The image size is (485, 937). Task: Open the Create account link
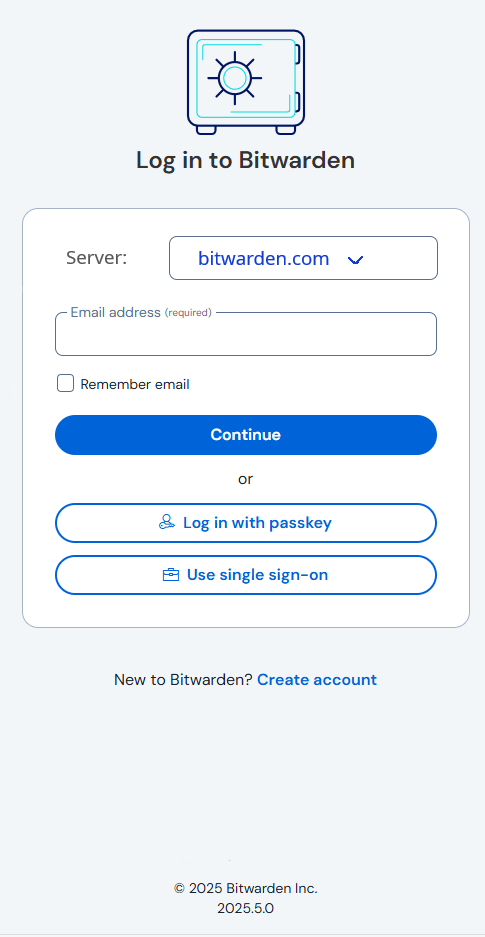point(317,680)
